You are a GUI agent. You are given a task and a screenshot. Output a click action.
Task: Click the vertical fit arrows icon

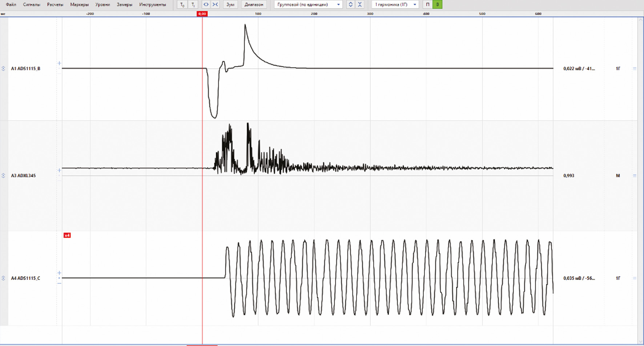[350, 4]
